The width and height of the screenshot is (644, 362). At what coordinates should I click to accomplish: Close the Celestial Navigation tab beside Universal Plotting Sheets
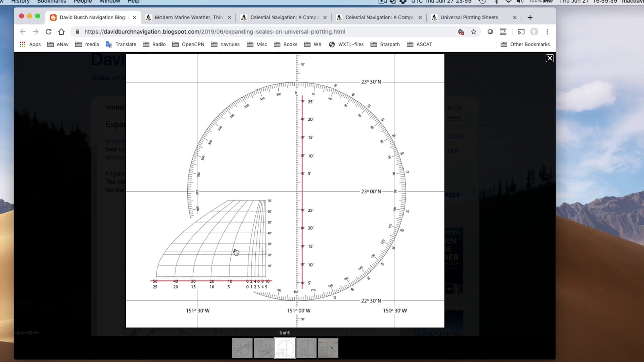pyautogui.click(x=420, y=17)
